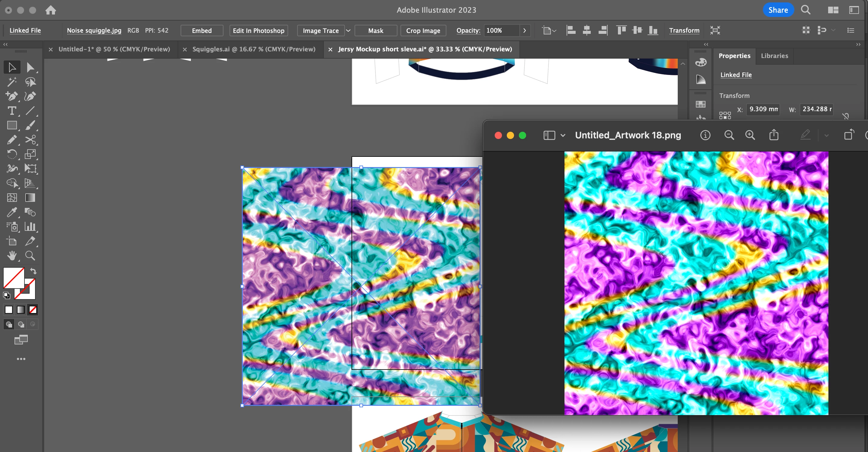
Task: Toggle Draw Behind drawing mode
Action: point(21,324)
